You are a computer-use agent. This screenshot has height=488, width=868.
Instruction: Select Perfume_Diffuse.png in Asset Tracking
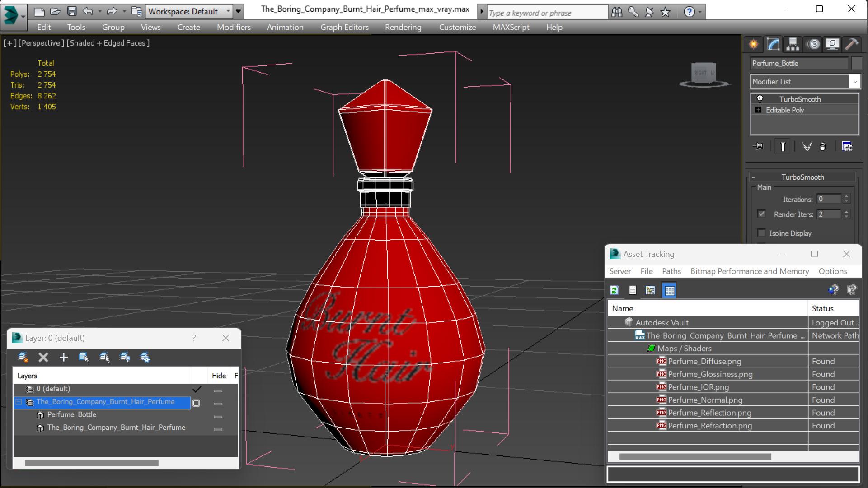(x=704, y=361)
